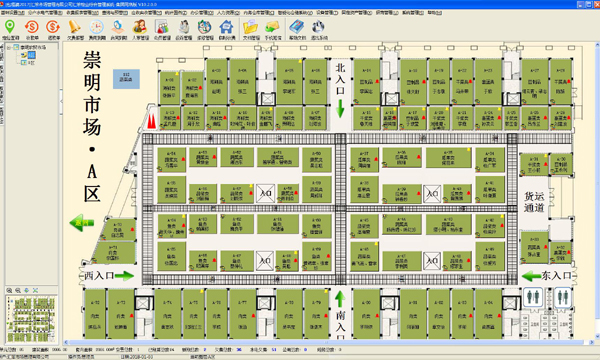Screen dimensions: 600x360
Task: Click the blue house toolbar icon
Action: point(227,27)
